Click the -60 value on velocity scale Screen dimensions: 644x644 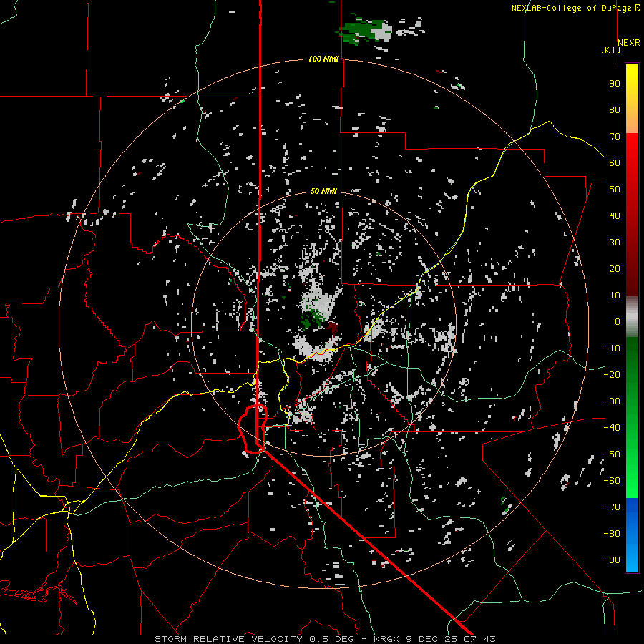612,481
